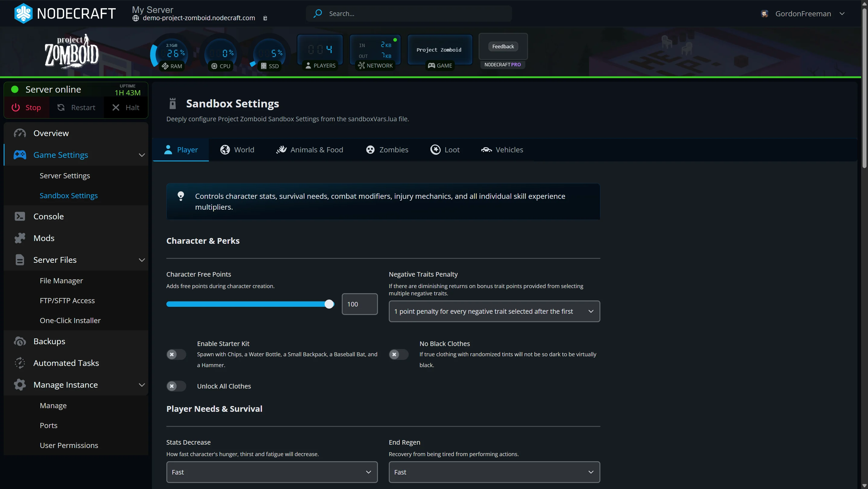868x489 pixels.
Task: Click the Project Zomboid game logo
Action: point(72,51)
